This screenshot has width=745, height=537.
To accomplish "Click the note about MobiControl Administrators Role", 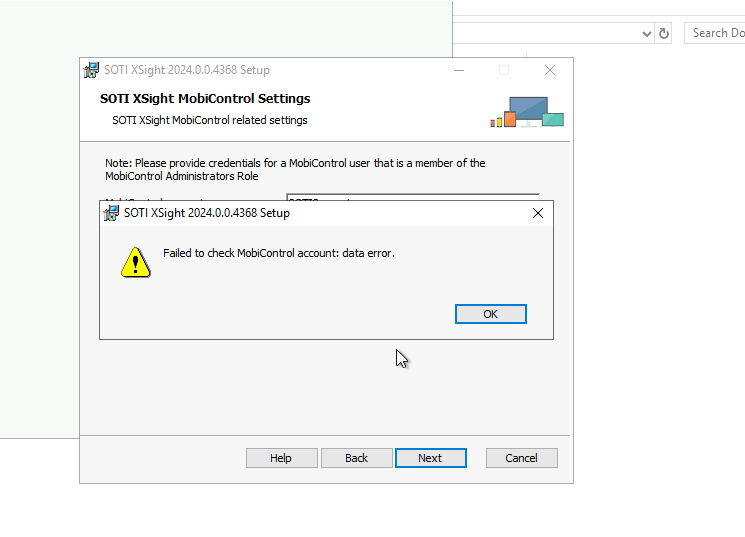I will click(295, 169).
